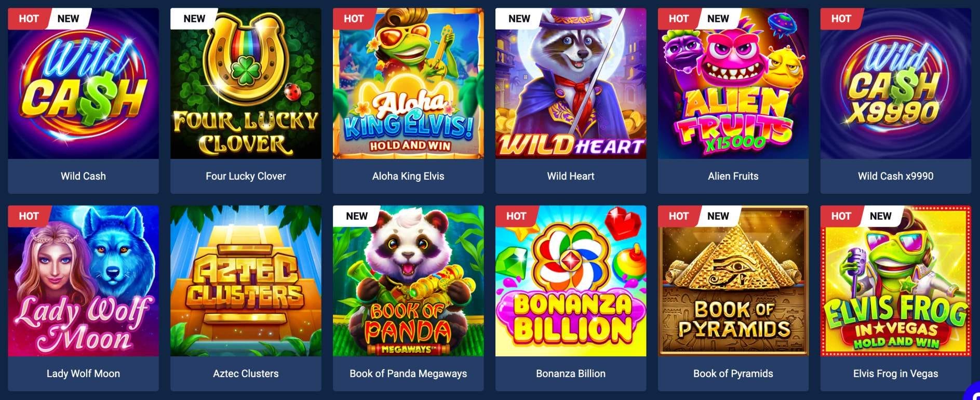The height and width of the screenshot is (400, 980).
Task: Click the HOT badge on Wild Cash
Action: point(28,19)
